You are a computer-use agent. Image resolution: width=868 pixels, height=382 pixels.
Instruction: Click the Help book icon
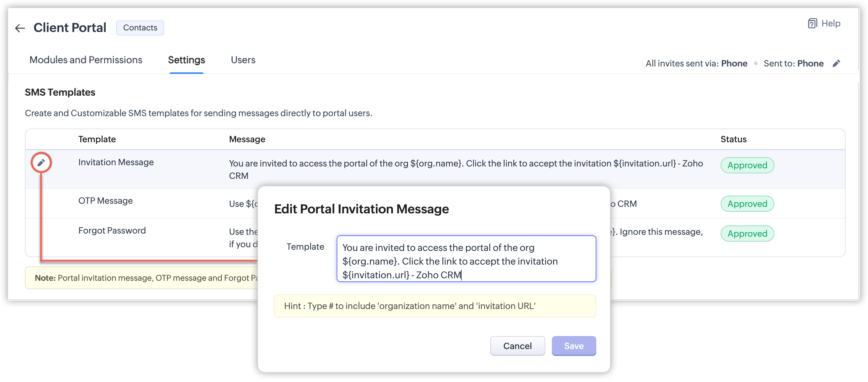coord(812,24)
